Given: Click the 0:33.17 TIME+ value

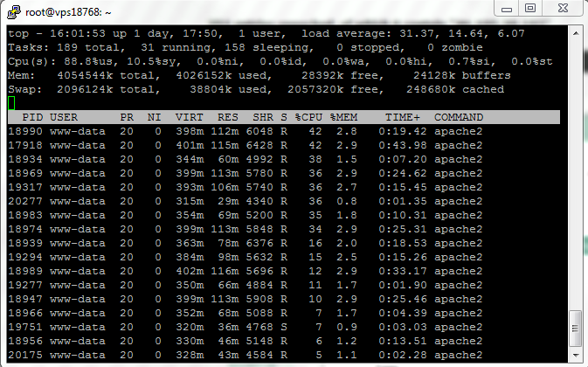Looking at the screenshot, I should pos(403,272).
